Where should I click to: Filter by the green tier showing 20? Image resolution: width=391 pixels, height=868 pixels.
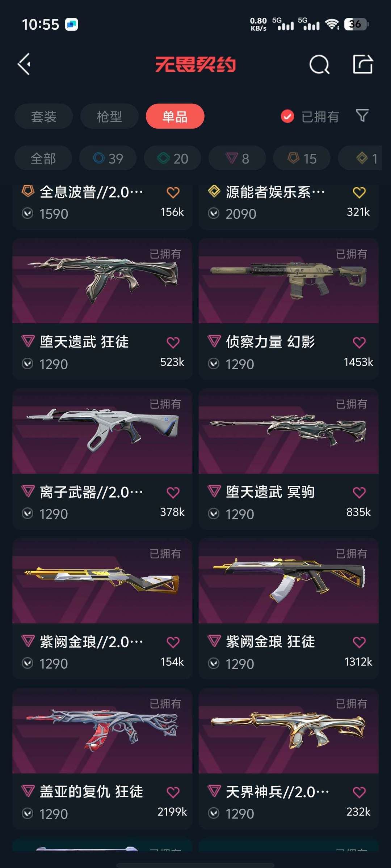[x=172, y=158]
